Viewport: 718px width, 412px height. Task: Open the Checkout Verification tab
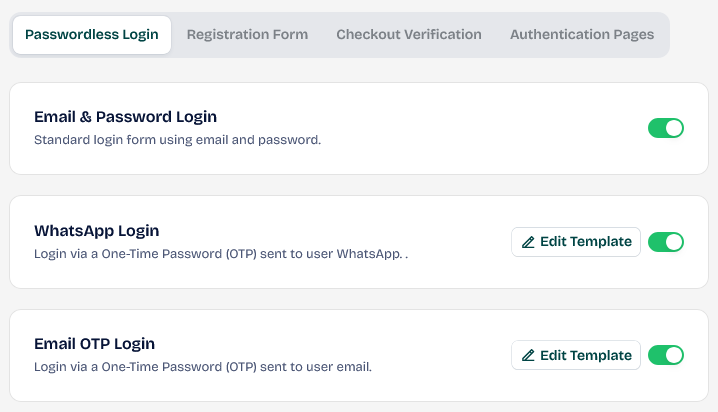409,35
